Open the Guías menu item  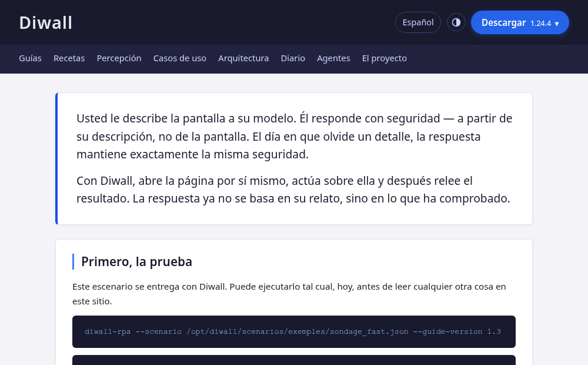pos(31,58)
